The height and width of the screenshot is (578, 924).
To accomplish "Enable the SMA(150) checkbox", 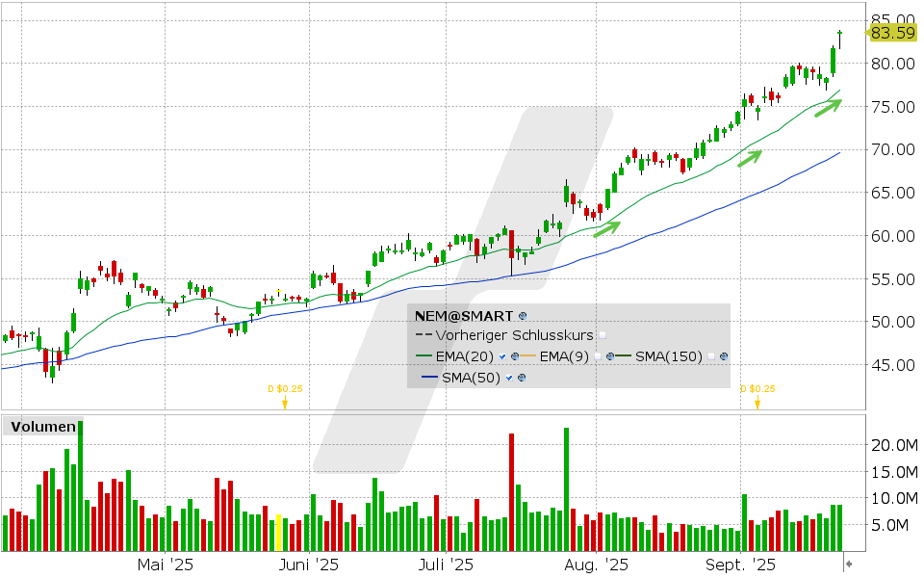I will click(711, 356).
